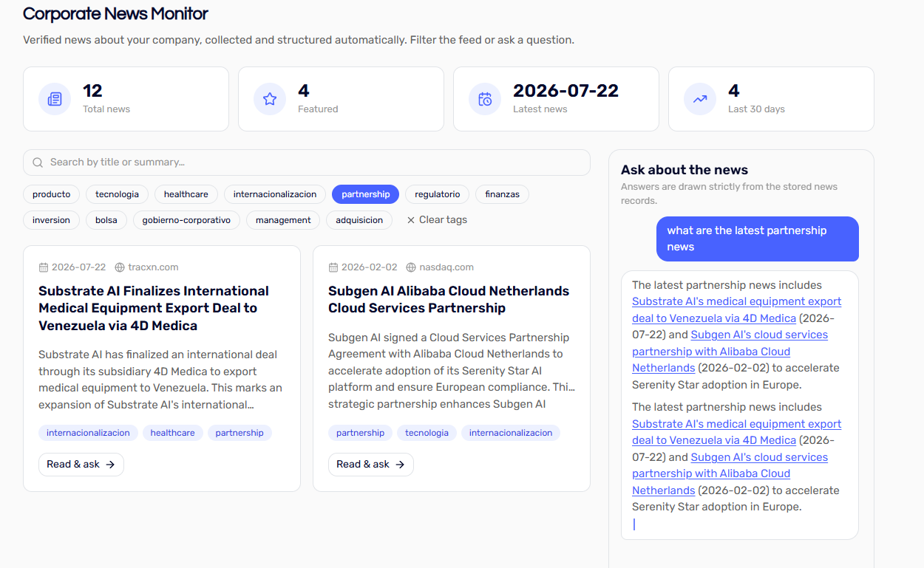Click Clear tags
This screenshot has height=568, width=924.
437,220
